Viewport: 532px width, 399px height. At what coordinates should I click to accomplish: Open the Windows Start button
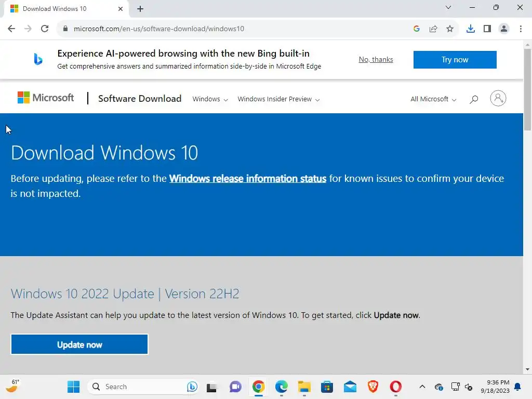(x=73, y=387)
